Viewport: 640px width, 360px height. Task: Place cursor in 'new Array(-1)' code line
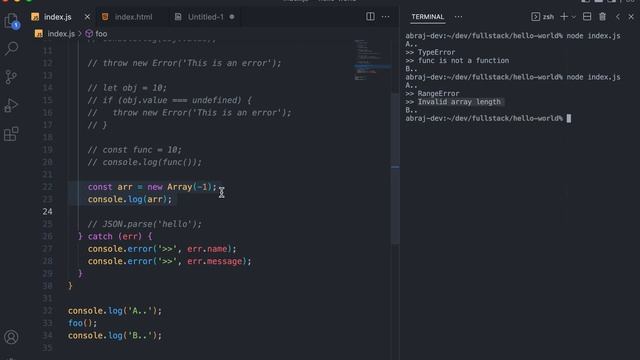click(152, 187)
